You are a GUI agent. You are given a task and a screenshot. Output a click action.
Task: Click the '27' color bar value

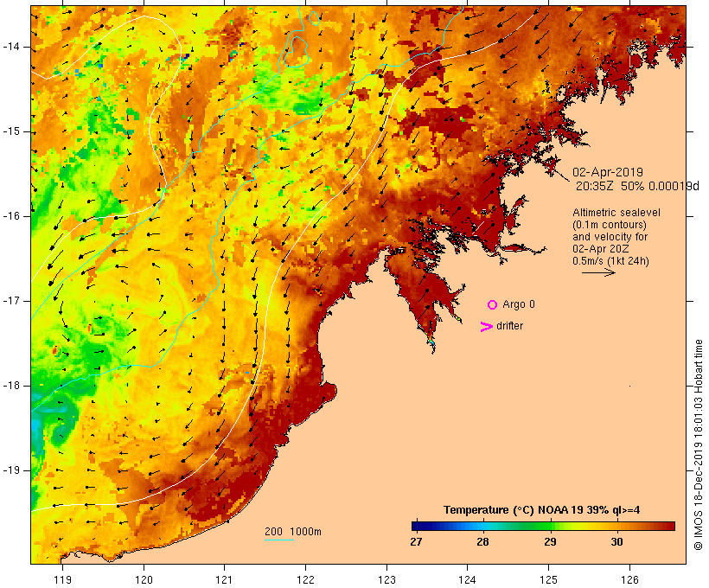click(416, 541)
